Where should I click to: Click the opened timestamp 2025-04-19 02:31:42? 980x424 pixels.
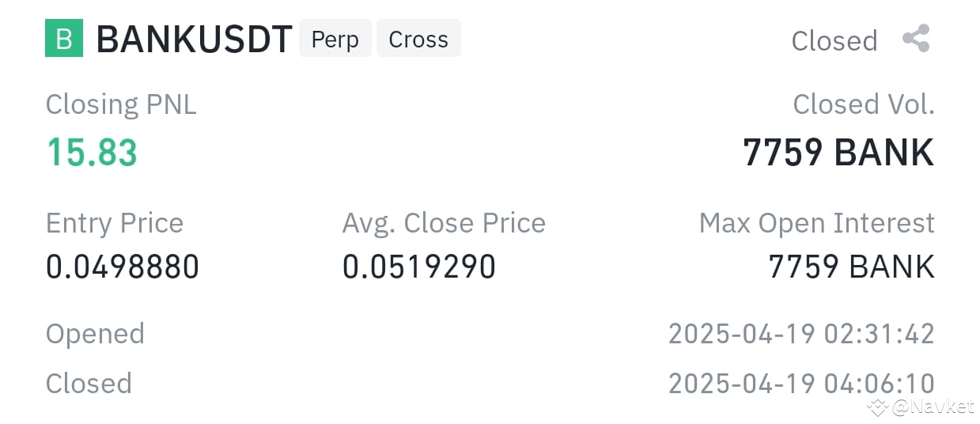coord(801,334)
